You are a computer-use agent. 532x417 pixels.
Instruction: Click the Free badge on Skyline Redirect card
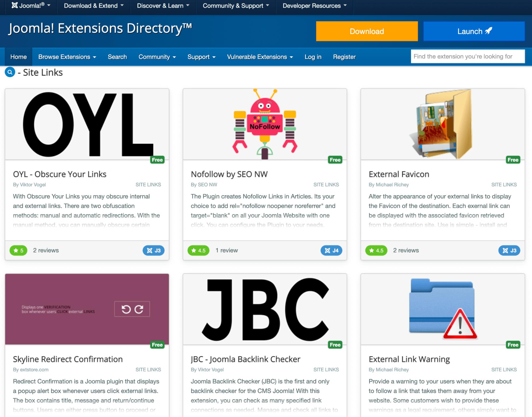[157, 345]
